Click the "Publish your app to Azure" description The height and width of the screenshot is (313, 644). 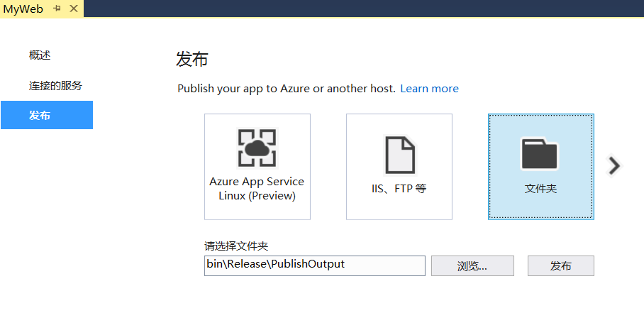click(286, 89)
